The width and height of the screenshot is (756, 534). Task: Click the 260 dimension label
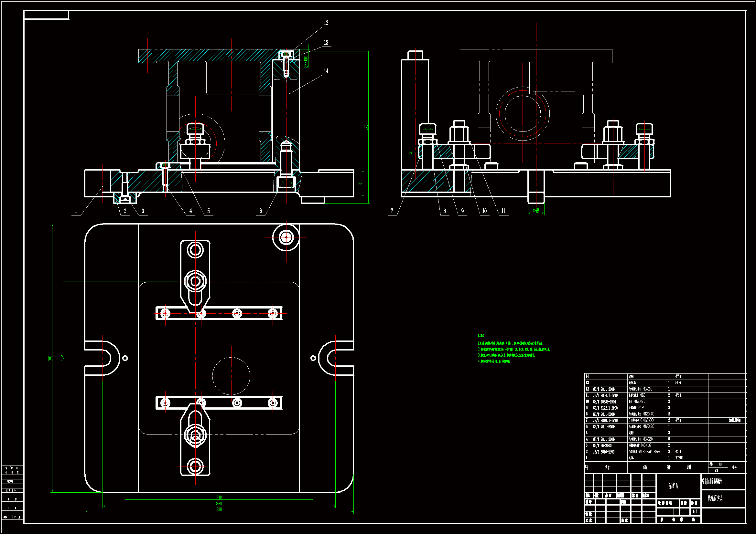[219, 504]
